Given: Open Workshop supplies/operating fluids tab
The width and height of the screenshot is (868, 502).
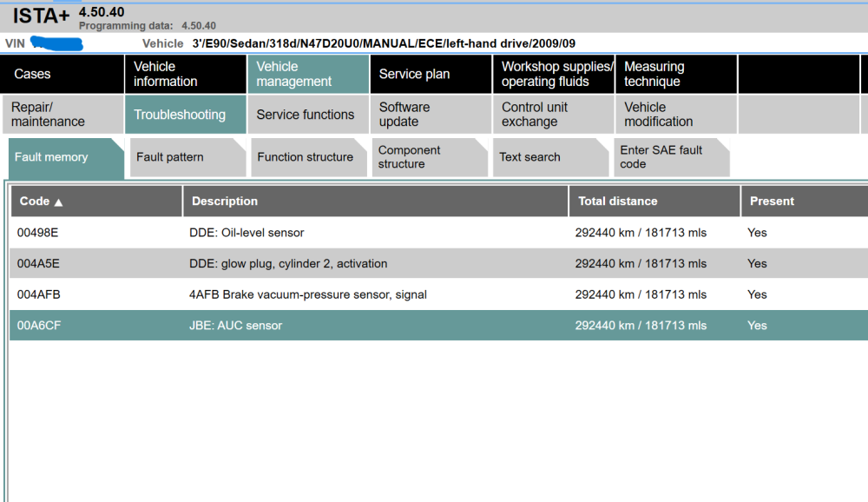Looking at the screenshot, I should 556,75.
